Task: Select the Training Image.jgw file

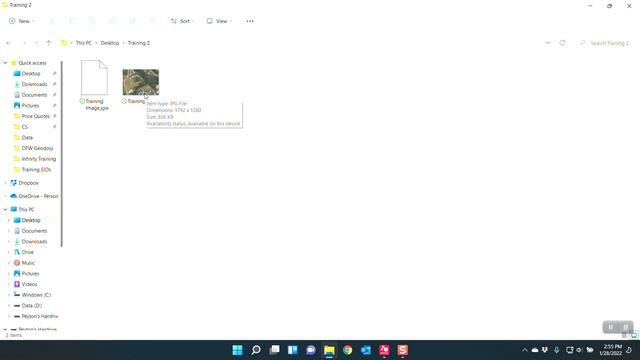Action: pos(94,86)
